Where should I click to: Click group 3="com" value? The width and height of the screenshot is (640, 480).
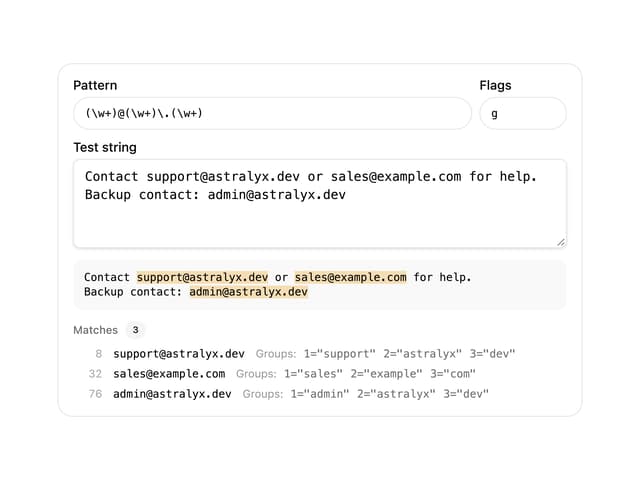[x=453, y=373]
